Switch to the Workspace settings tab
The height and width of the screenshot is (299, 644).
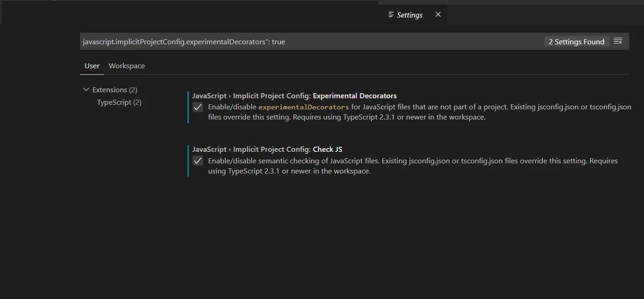pyautogui.click(x=126, y=66)
